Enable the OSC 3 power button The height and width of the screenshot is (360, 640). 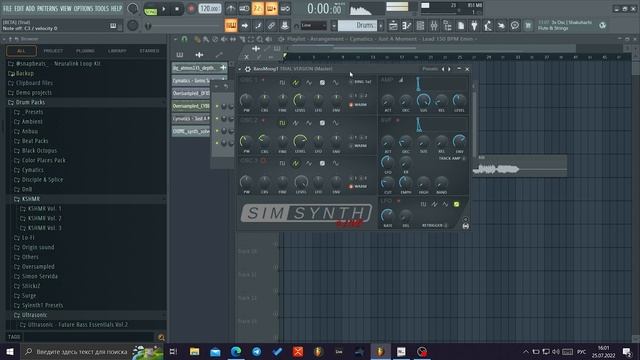pyautogui.click(x=263, y=161)
